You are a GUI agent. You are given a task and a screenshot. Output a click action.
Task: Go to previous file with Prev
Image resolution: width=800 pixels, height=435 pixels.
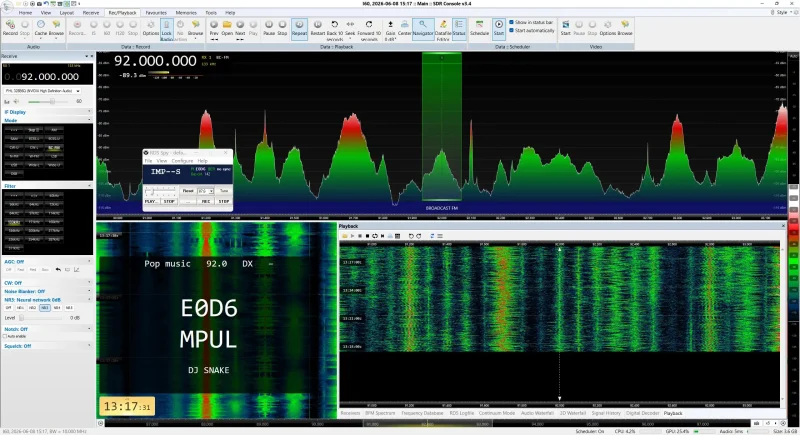click(x=214, y=28)
